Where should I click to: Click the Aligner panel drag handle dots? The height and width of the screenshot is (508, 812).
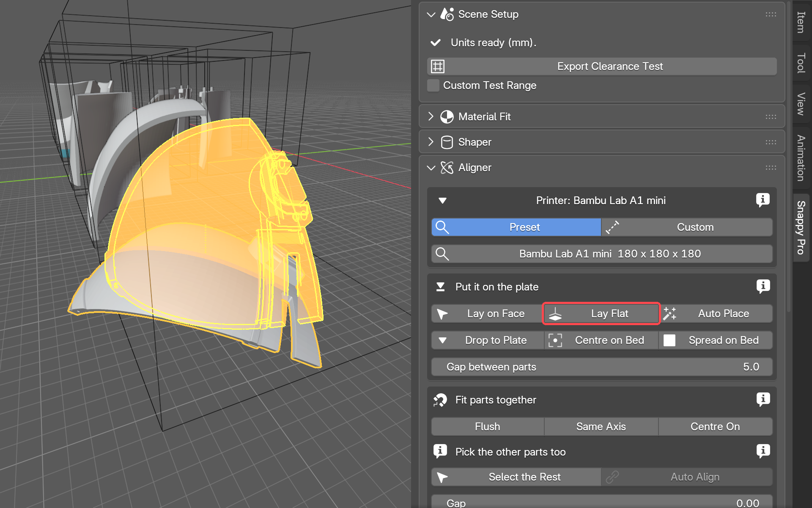coord(771,168)
